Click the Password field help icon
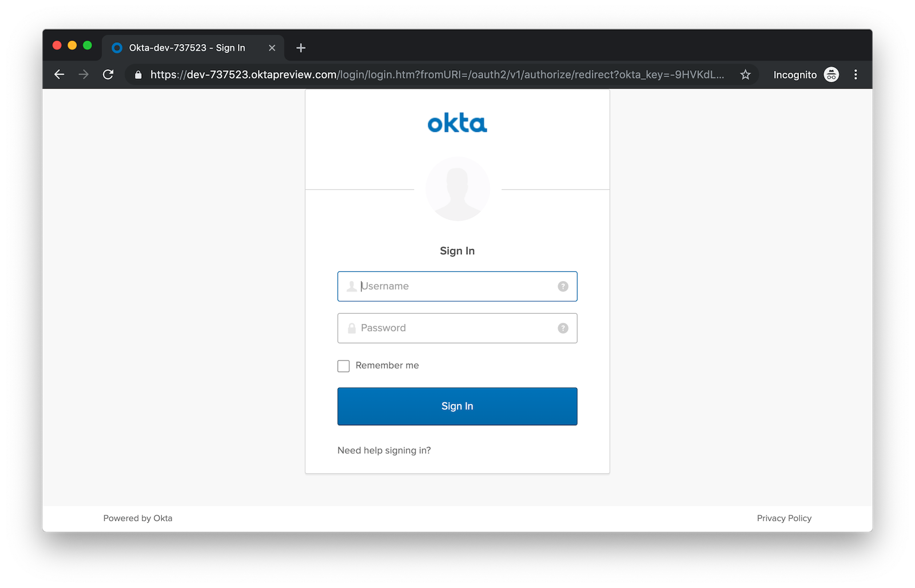Image resolution: width=915 pixels, height=588 pixels. pyautogui.click(x=563, y=328)
